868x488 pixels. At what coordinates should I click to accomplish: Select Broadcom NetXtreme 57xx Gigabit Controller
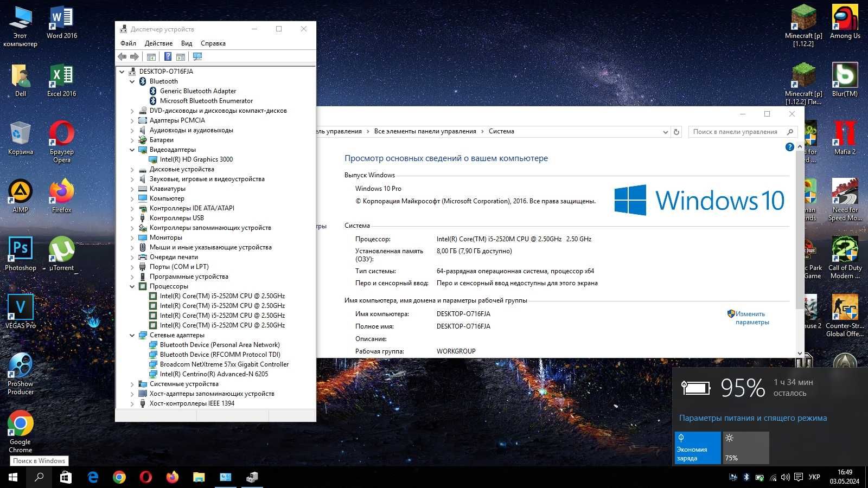pyautogui.click(x=224, y=364)
